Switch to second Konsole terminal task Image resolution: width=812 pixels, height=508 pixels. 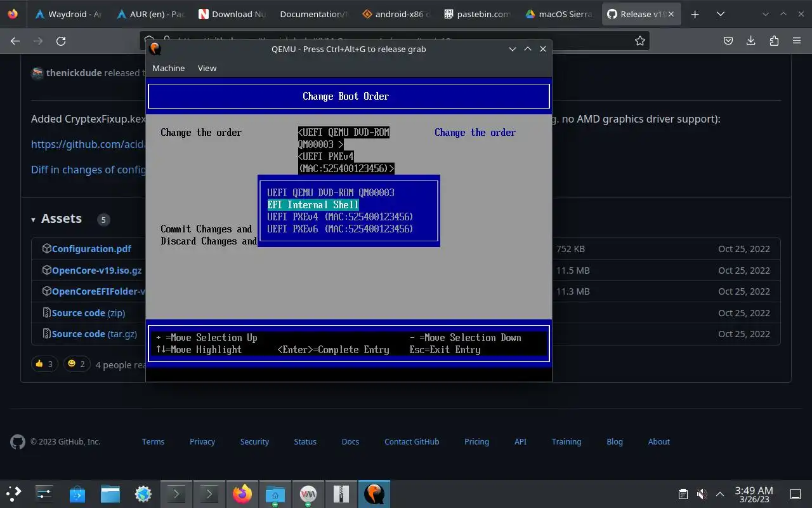coord(209,493)
